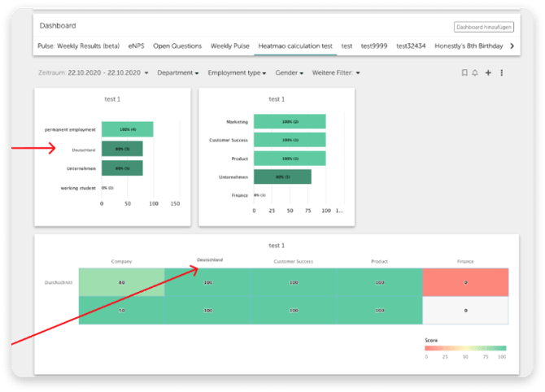This screenshot has height=392, width=545.
Task: Click the Marketing bar in the chart
Action: 289,121
